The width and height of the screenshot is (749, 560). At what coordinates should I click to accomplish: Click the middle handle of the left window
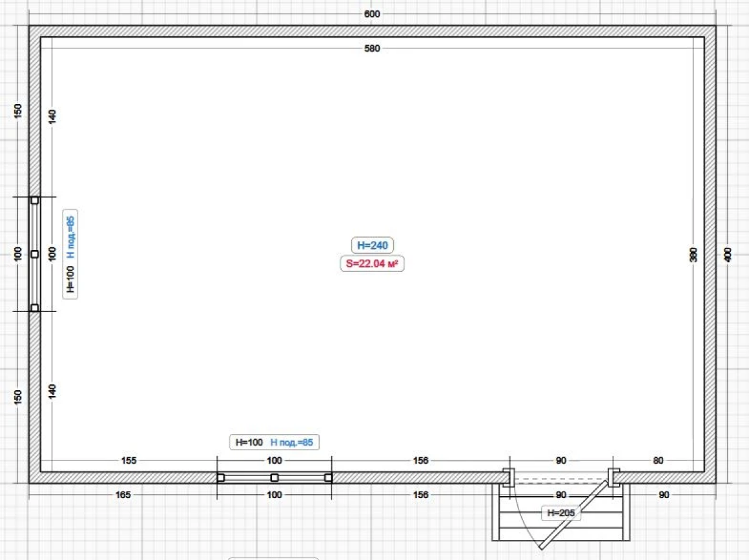pyautogui.click(x=34, y=254)
